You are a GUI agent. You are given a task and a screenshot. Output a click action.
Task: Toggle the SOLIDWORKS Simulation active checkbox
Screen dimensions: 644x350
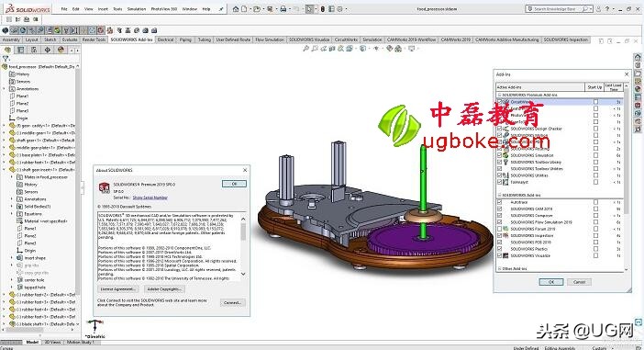pos(500,155)
